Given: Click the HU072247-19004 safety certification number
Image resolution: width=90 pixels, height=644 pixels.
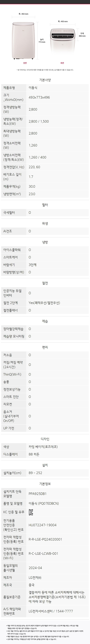Looking at the screenshot, I should tap(42, 525).
